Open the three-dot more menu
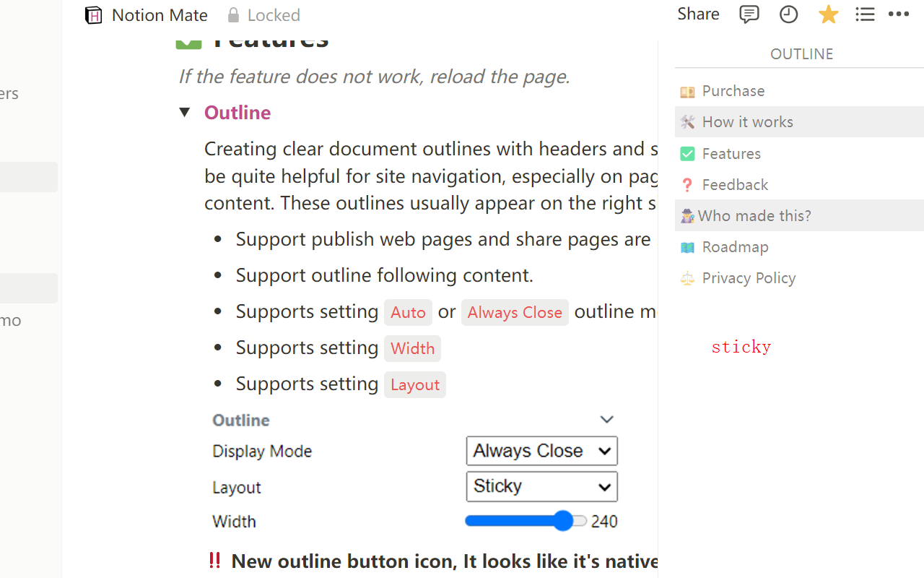This screenshot has height=578, width=924. click(899, 14)
